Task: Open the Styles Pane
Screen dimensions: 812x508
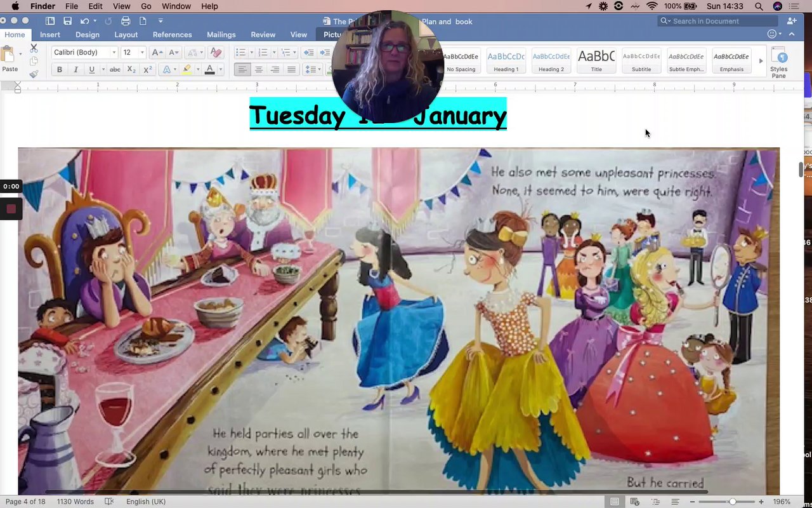Action: [x=779, y=63]
